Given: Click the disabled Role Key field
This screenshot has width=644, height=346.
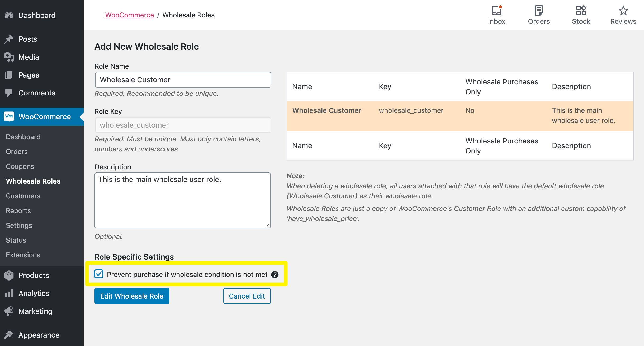Looking at the screenshot, I should [x=183, y=125].
